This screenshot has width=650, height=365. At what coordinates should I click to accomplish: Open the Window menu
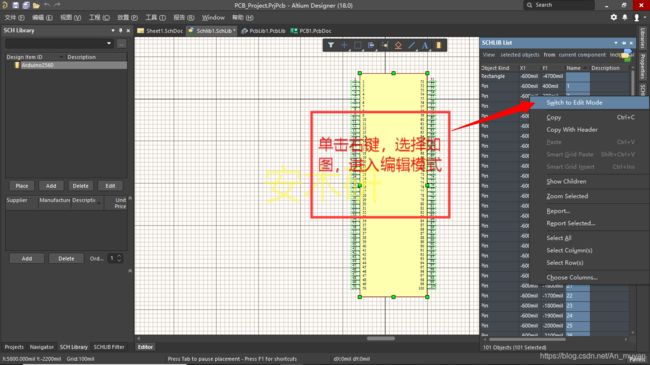(x=213, y=17)
